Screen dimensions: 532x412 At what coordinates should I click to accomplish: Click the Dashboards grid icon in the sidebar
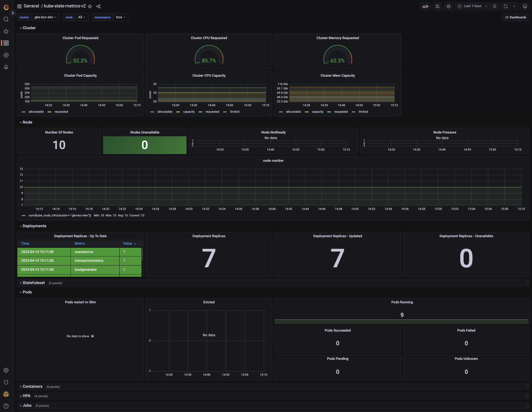[x=6, y=43]
